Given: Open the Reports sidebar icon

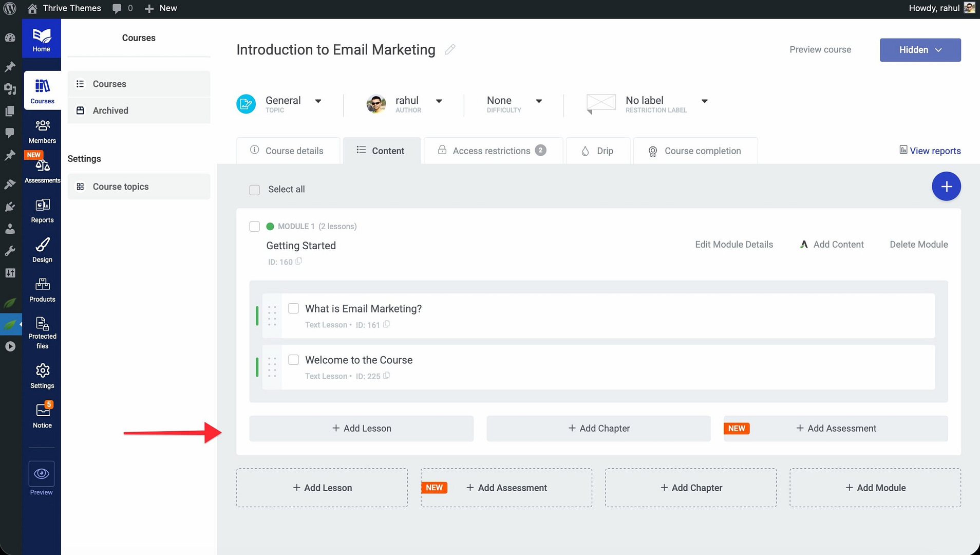Looking at the screenshot, I should pyautogui.click(x=42, y=210).
